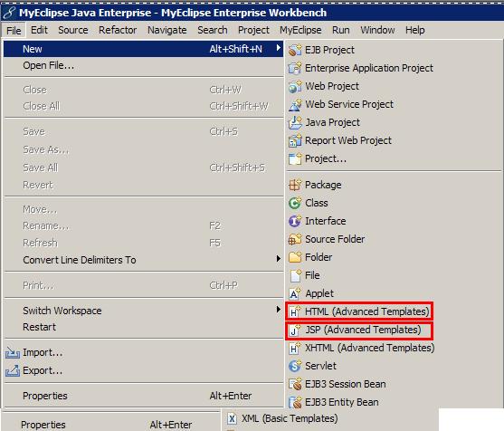The image size is (504, 431).
Task: Expand the Switch Workspace submenu arrow
Action: 279,310
